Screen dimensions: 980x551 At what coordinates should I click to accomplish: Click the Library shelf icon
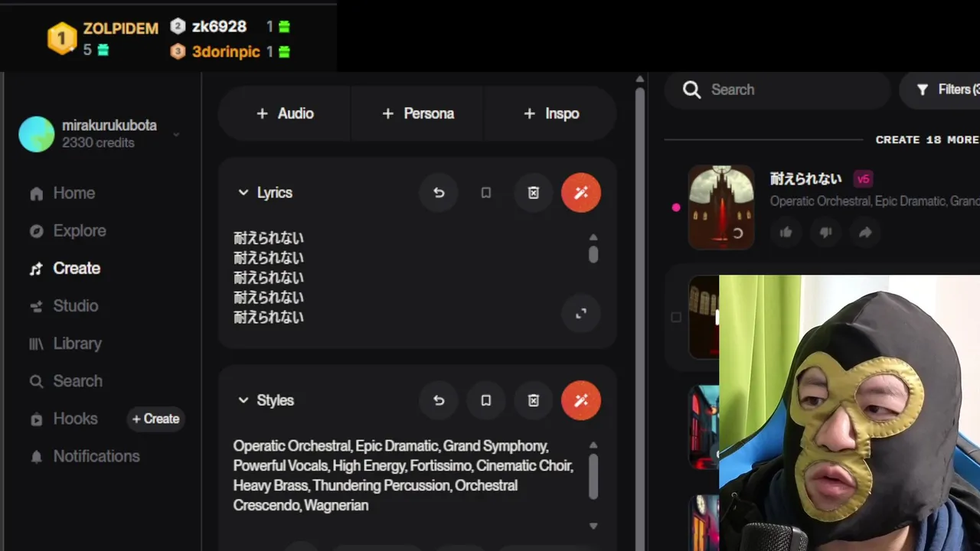pos(36,344)
